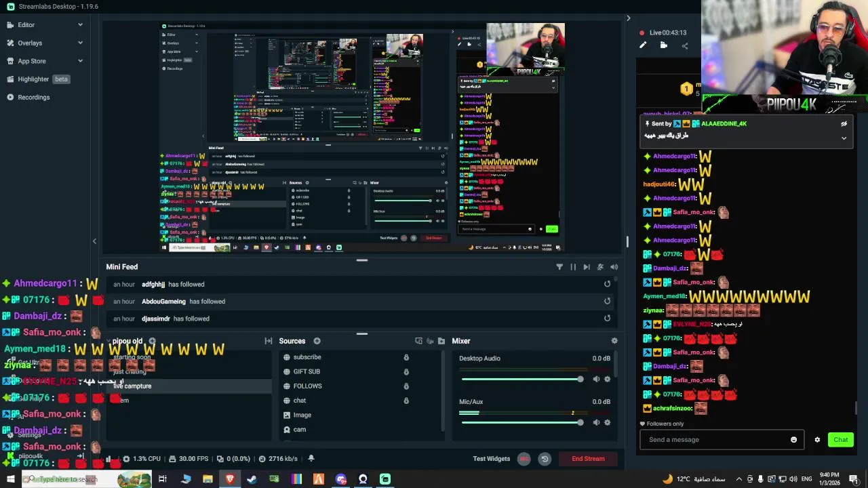
Task: Open the clip camera icon in chat
Action: (x=664, y=45)
